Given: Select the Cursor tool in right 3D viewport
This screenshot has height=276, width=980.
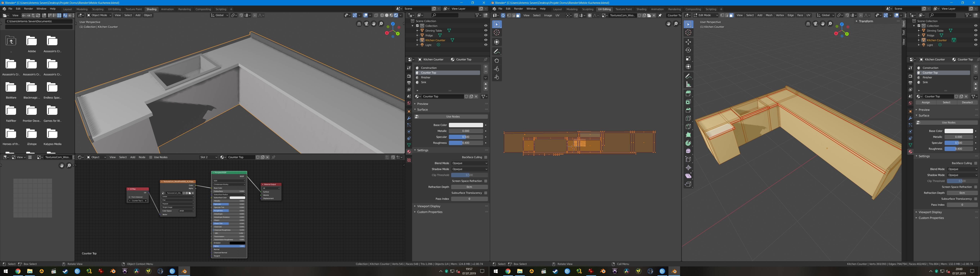Looking at the screenshot, I should 688,32.
